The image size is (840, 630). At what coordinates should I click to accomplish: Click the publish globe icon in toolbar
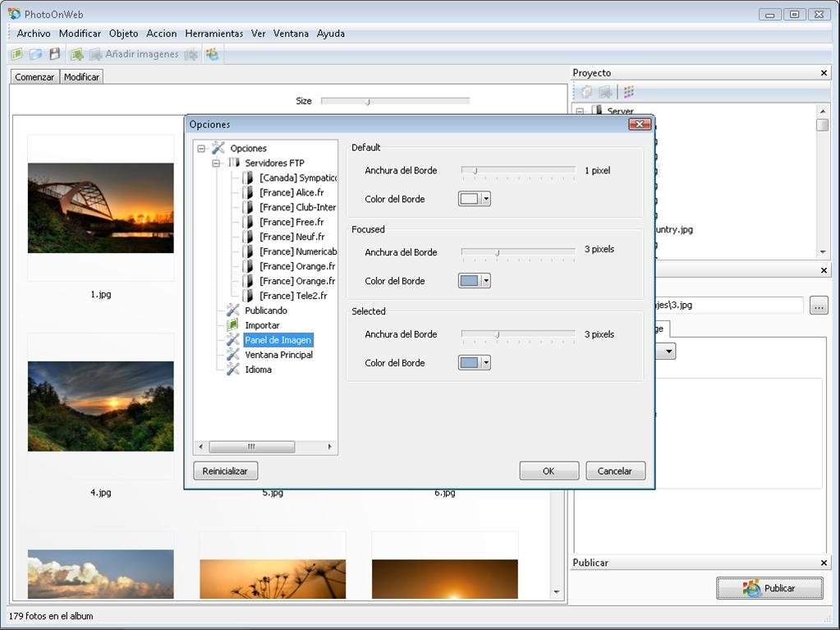coord(213,54)
